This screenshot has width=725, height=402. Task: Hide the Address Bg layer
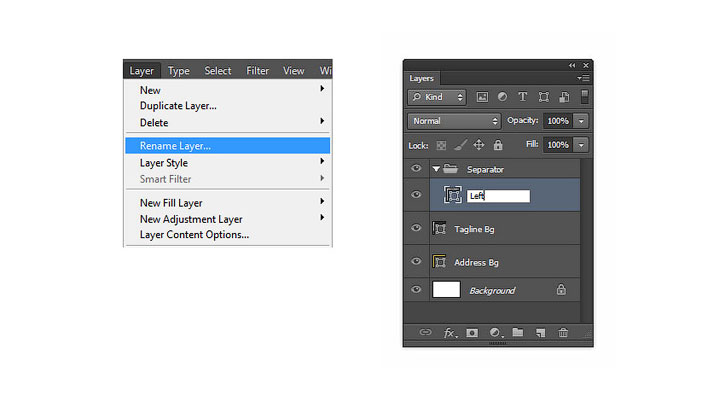tap(416, 261)
